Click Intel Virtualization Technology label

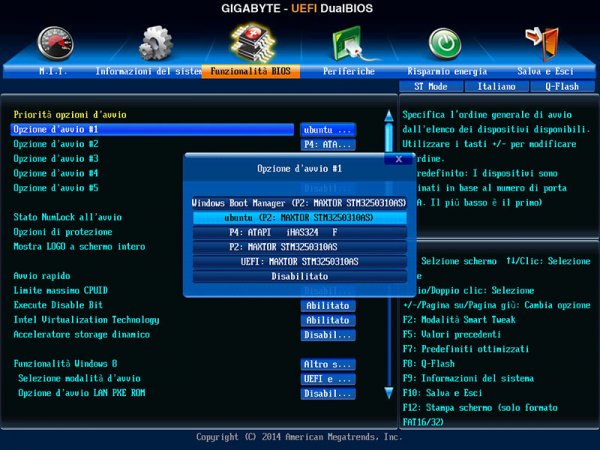pos(86,320)
